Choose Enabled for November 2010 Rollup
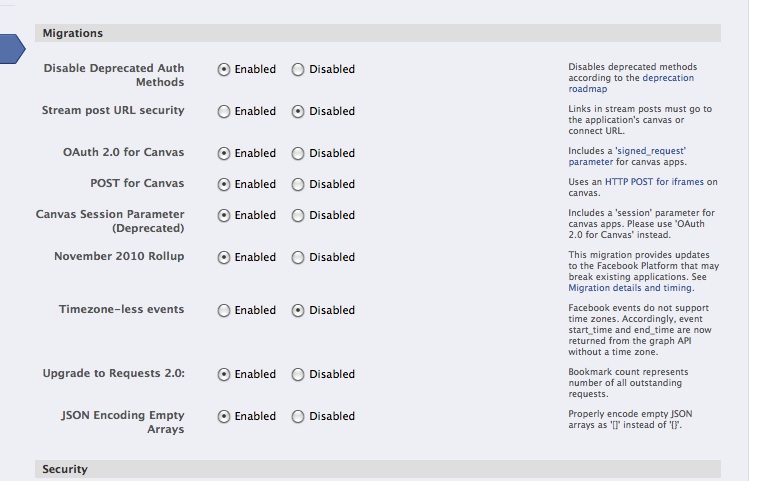The width and height of the screenshot is (759, 481). tap(224, 258)
